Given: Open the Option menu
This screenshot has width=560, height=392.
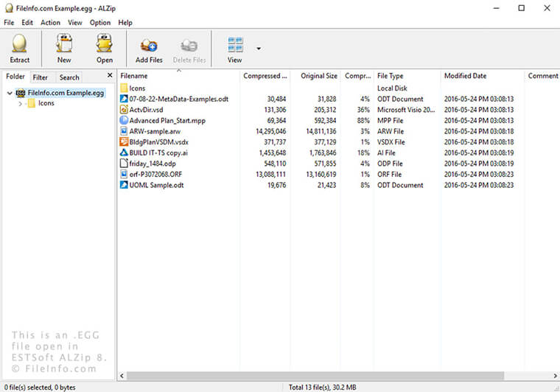Looking at the screenshot, I should [x=100, y=23].
